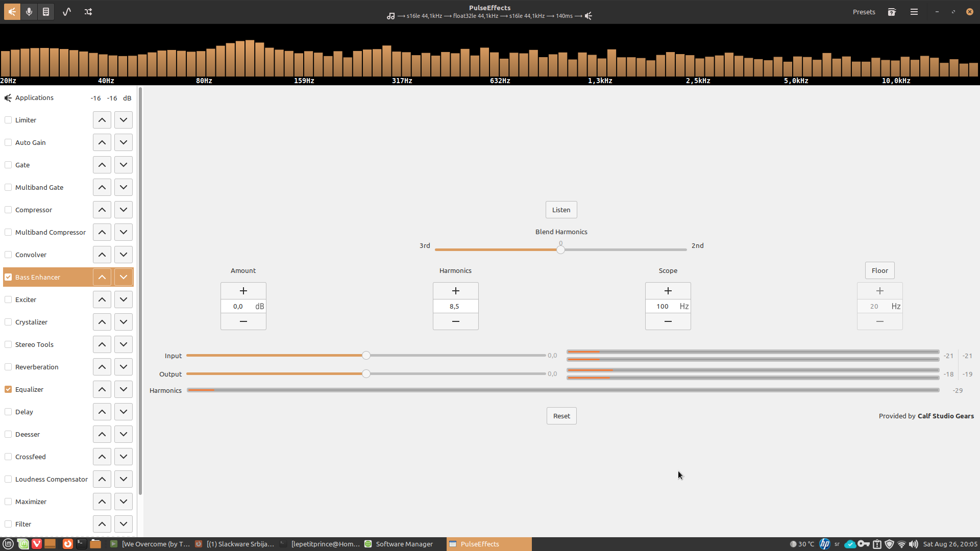Viewport: 980px width, 551px height.
Task: Move Bass Enhancer down in the list
Action: 124,277
